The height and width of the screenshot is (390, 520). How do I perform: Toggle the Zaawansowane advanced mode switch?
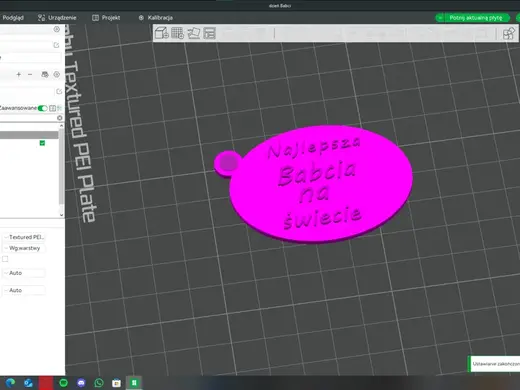pos(43,108)
